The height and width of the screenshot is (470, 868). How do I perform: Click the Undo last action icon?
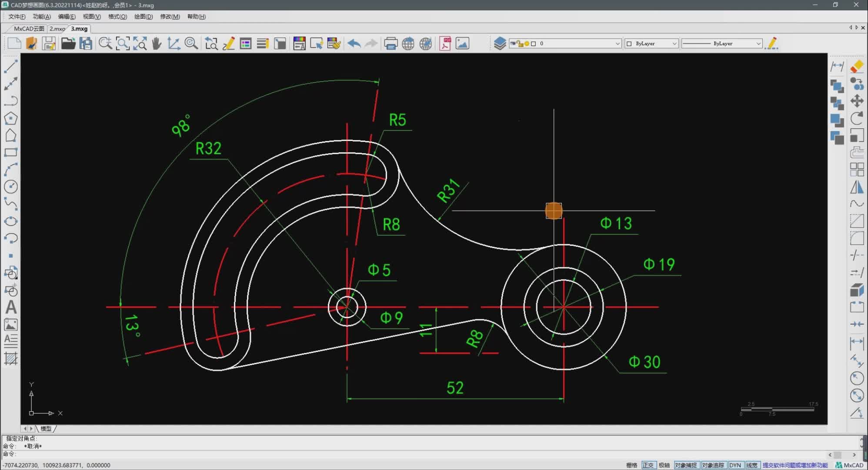click(354, 44)
